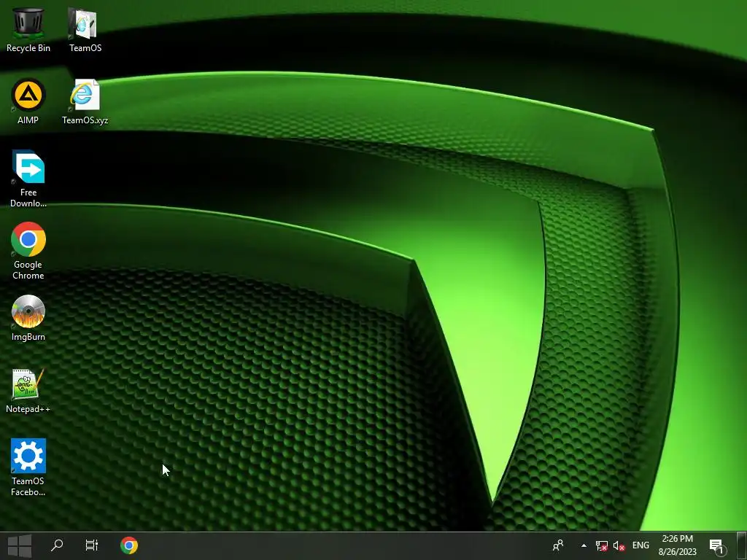Select the Google Chrome desktop icon
Image resolution: width=747 pixels, height=560 pixels.
click(x=28, y=251)
